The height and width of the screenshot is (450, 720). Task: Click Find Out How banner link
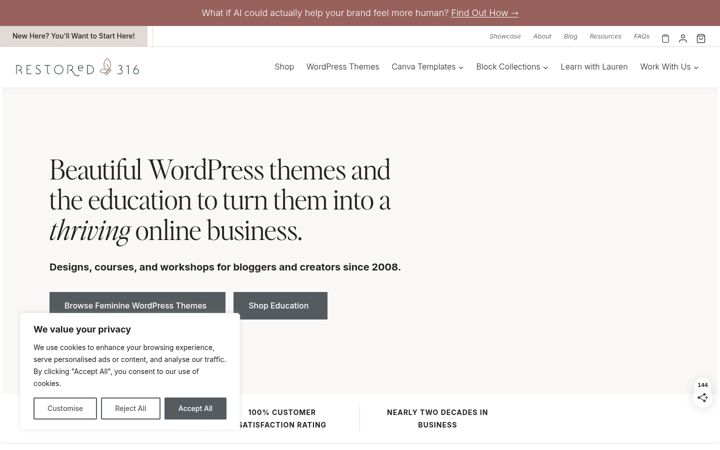[484, 13]
